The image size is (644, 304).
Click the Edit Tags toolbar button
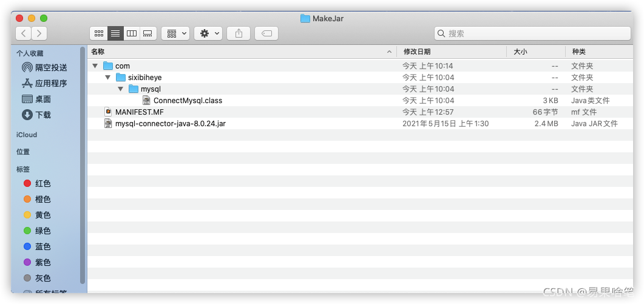coord(266,33)
